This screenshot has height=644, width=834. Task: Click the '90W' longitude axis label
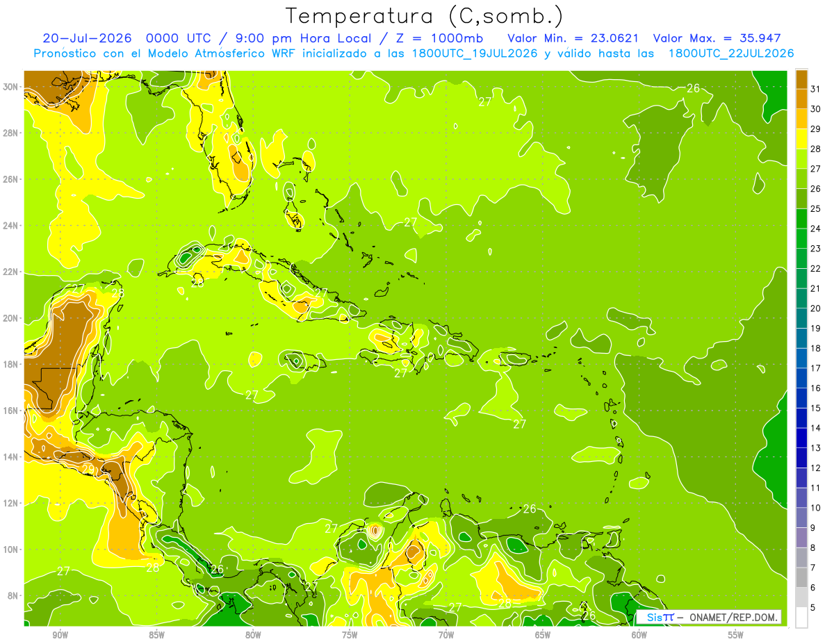click(x=60, y=636)
